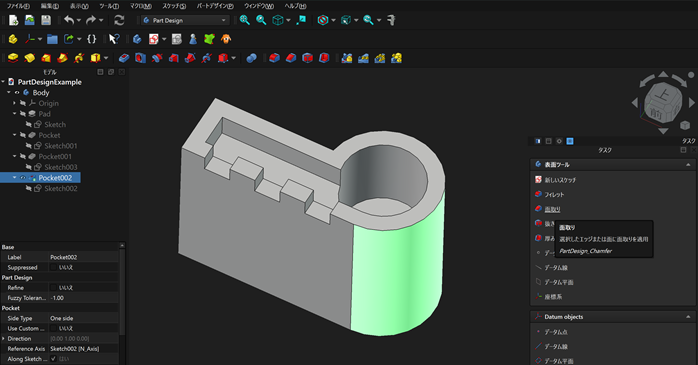Open a file with the Open icon
Screen dimensions: 698x365
(29, 20)
